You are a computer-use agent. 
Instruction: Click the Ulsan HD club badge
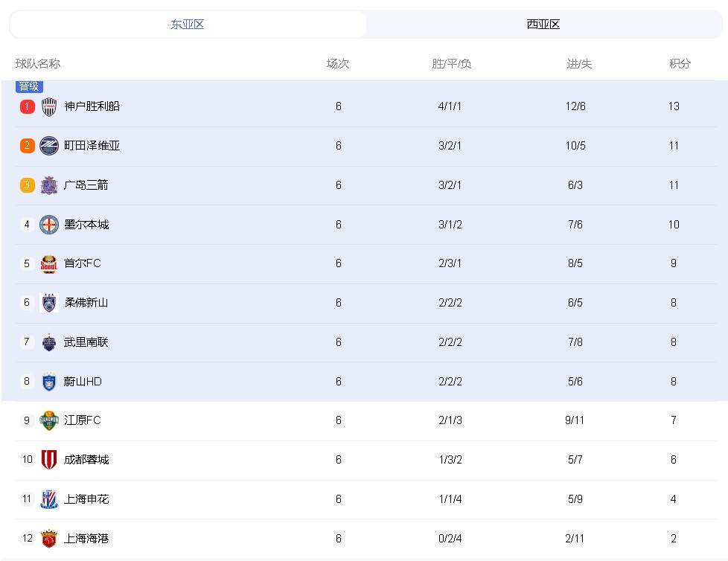click(48, 381)
